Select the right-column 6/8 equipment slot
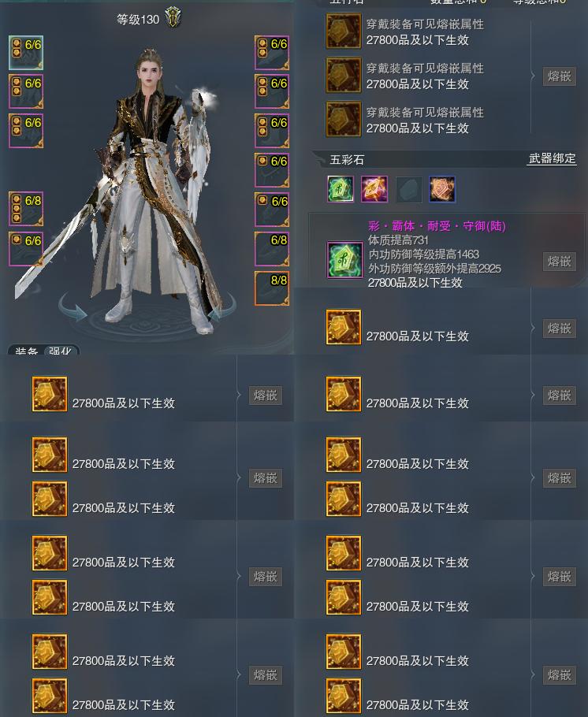The width and height of the screenshot is (588, 717). [x=272, y=249]
